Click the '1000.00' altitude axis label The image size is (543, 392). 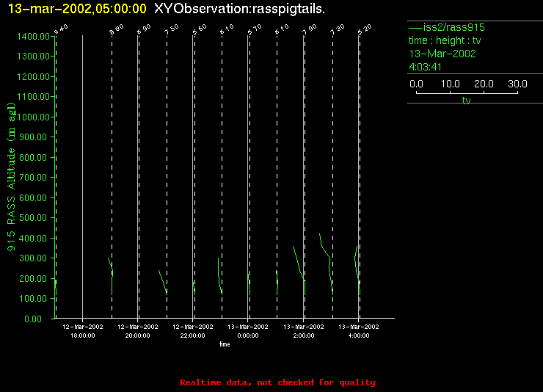34,117
